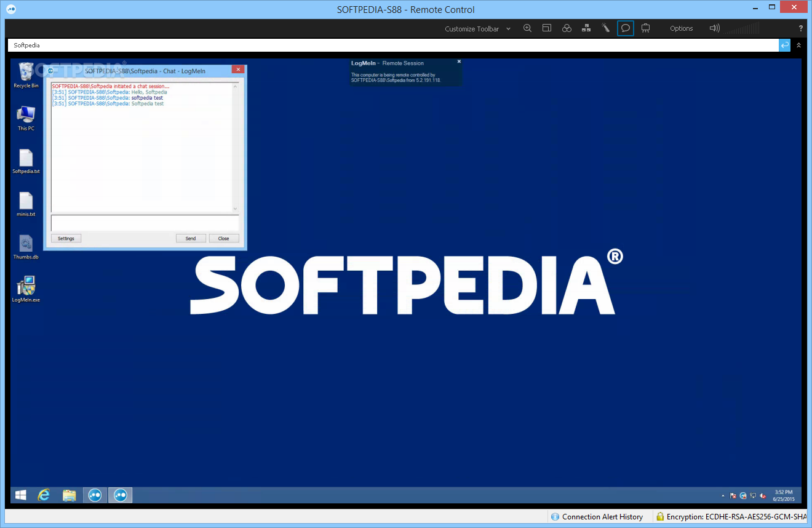Image resolution: width=812 pixels, height=528 pixels.
Task: Open the Options menu
Action: coord(682,28)
